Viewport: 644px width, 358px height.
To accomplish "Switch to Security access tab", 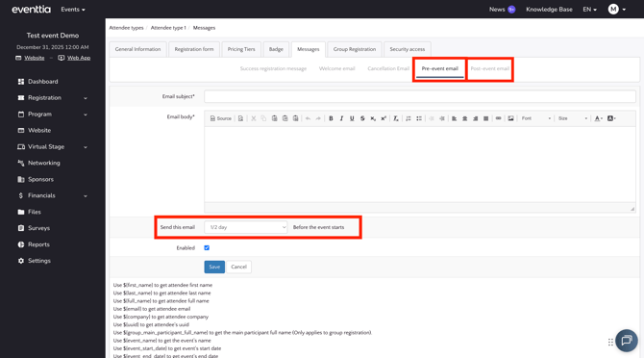I will [x=407, y=49].
